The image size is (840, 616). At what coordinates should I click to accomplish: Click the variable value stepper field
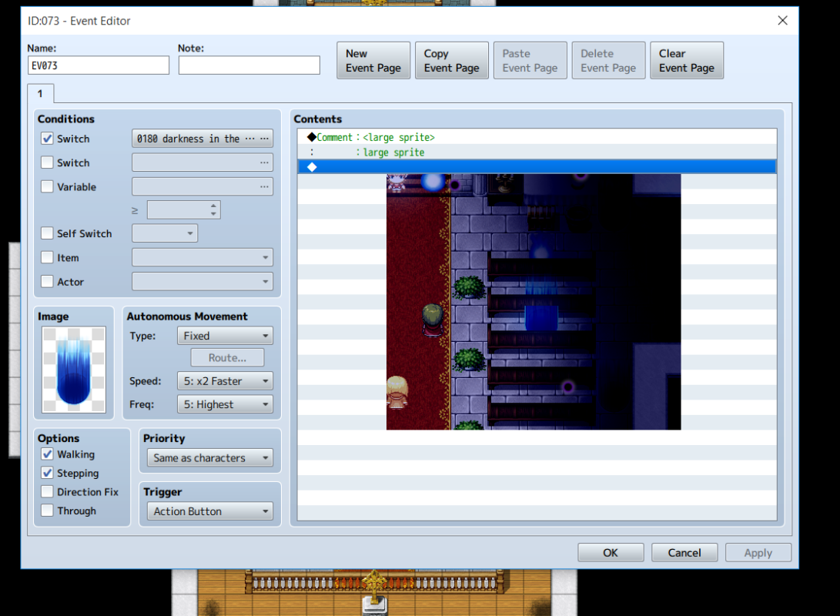[184, 210]
